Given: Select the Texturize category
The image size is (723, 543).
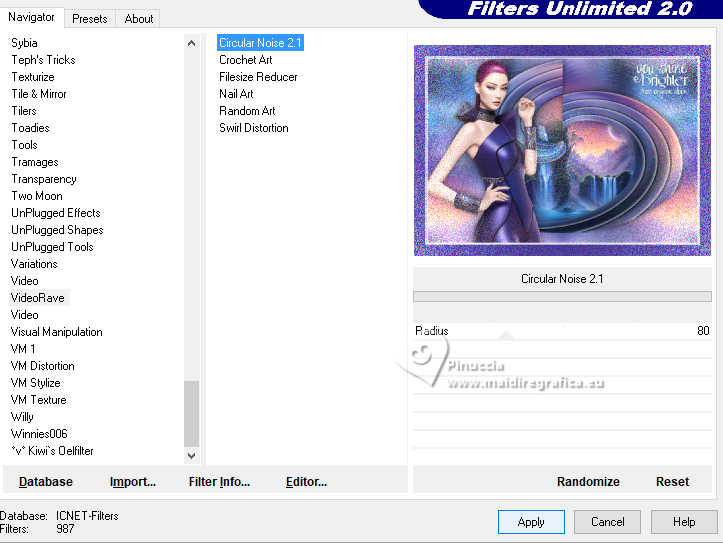Looking at the screenshot, I should (33, 77).
